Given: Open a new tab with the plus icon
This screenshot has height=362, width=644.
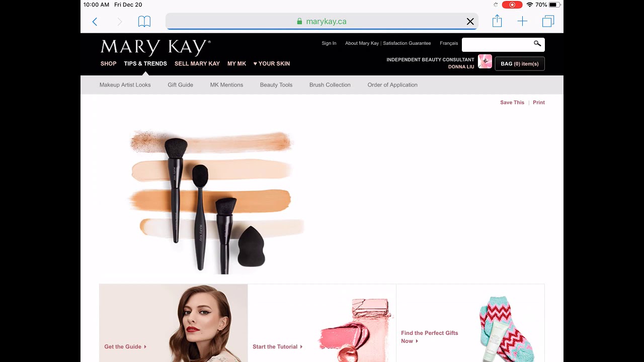Looking at the screenshot, I should tap(522, 21).
